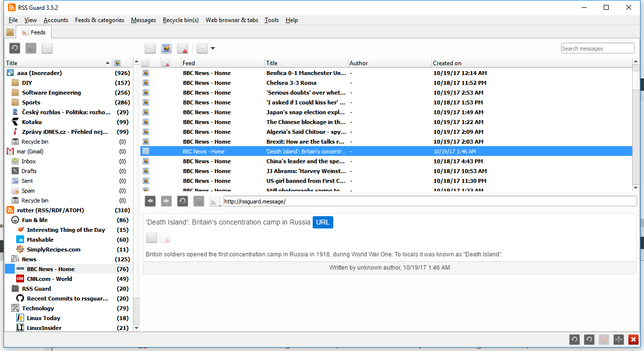Click the back arrow in message browser
Screen dimensions: 644x351
(151, 201)
